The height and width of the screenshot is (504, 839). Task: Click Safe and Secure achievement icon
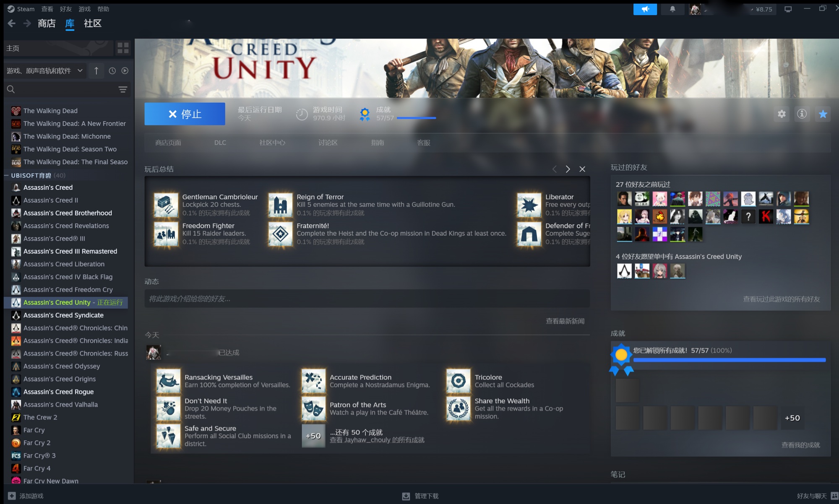(x=168, y=436)
